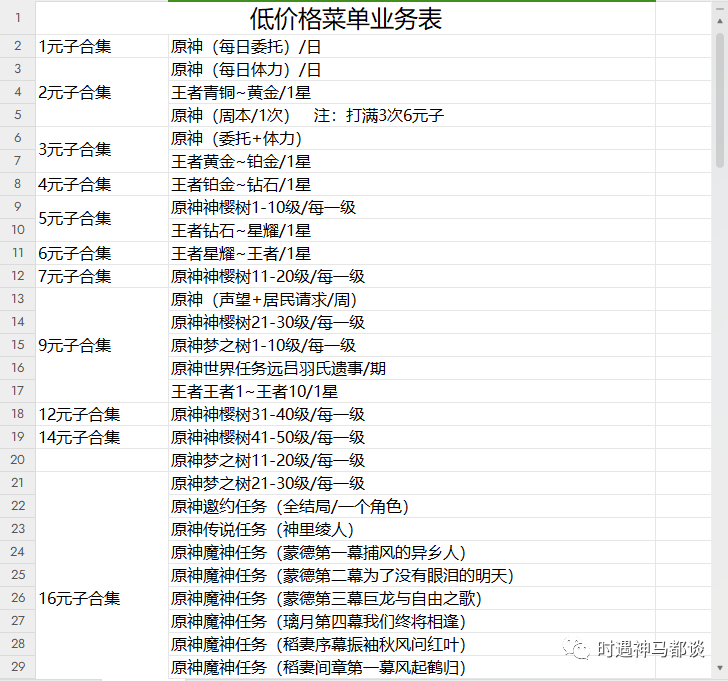Select the cell 王者铂金~钻石/1星
This screenshot has height=681, width=728.
[x=411, y=184]
